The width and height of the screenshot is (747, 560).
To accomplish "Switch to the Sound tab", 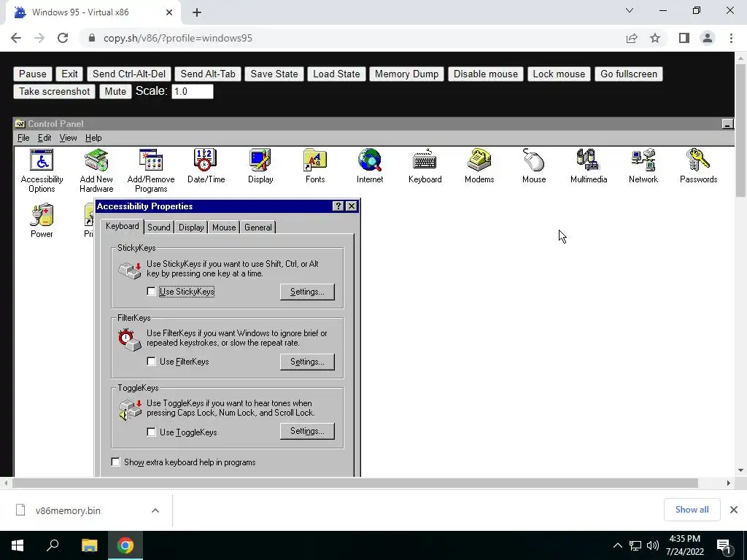I will pyautogui.click(x=158, y=227).
